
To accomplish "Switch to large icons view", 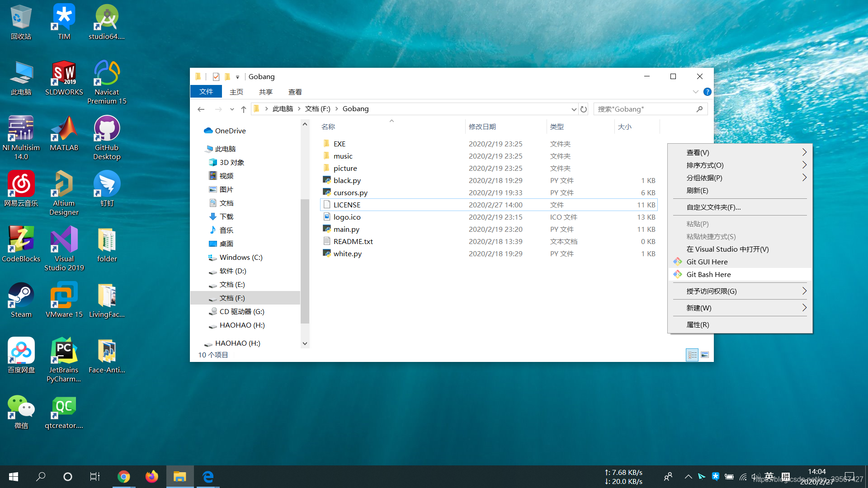I will click(x=705, y=355).
